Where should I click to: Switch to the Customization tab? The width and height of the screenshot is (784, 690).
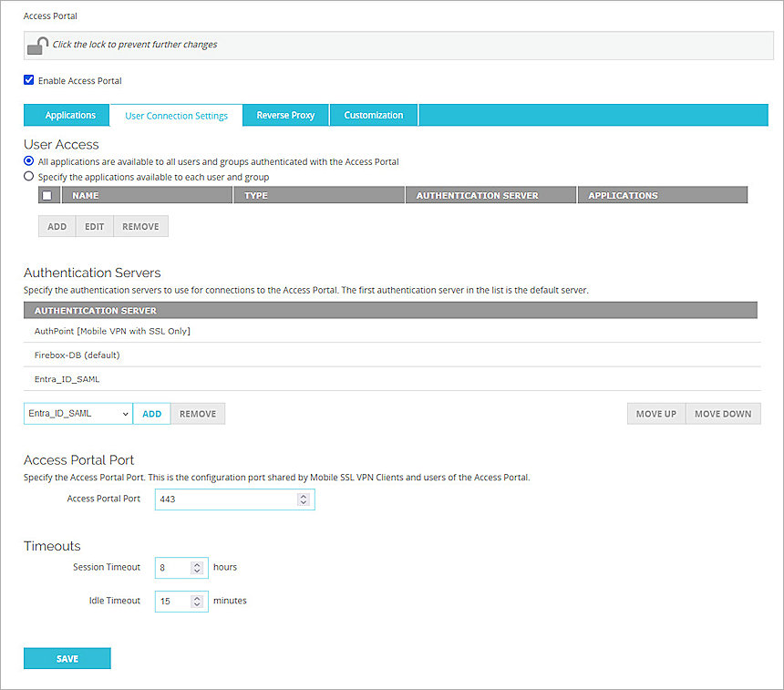coord(373,115)
